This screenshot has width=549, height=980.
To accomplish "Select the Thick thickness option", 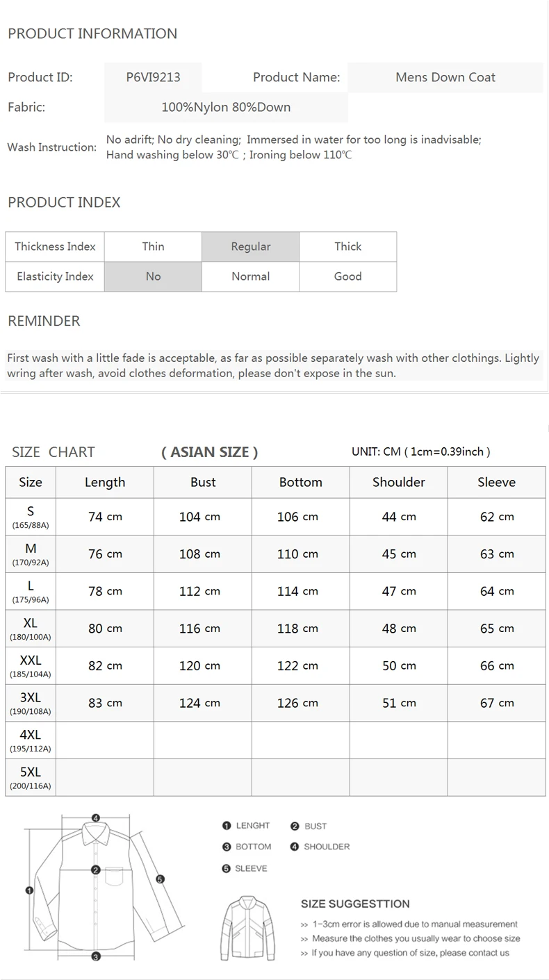I will point(348,247).
